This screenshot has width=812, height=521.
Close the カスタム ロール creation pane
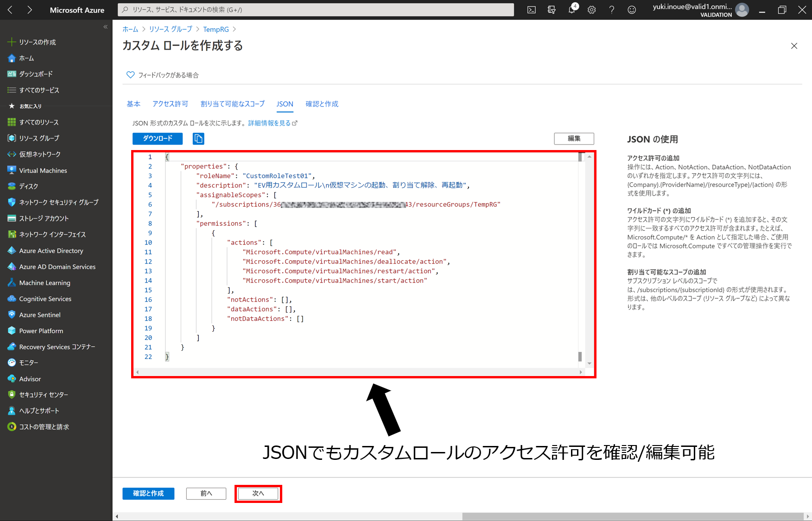click(x=794, y=46)
